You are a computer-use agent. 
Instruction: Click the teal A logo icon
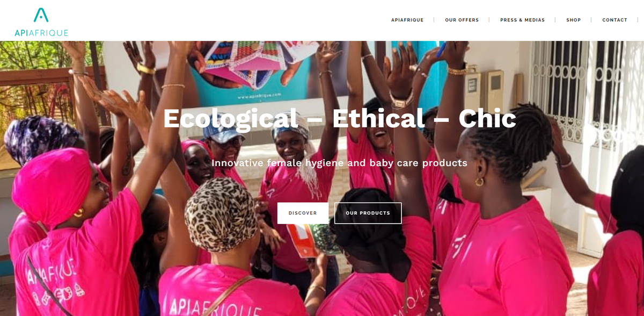click(41, 15)
